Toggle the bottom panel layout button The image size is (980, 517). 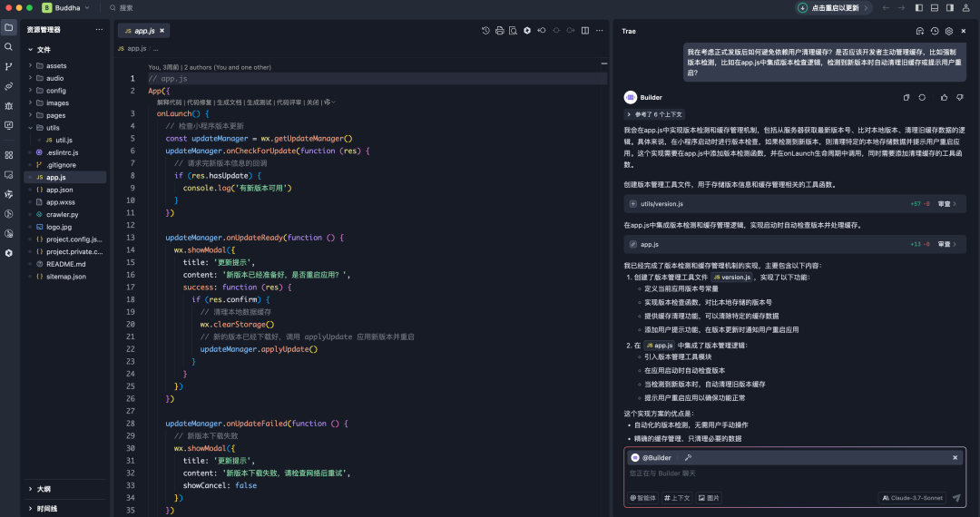[x=935, y=8]
